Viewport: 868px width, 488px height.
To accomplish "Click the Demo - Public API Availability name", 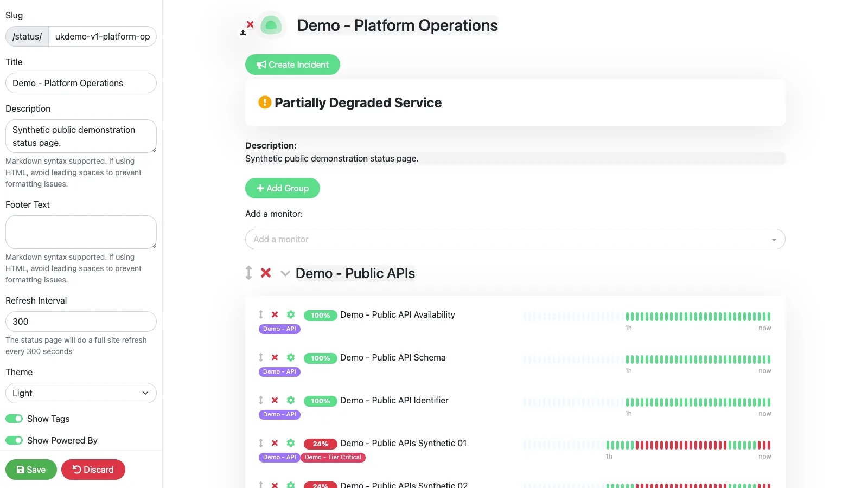I will [398, 314].
